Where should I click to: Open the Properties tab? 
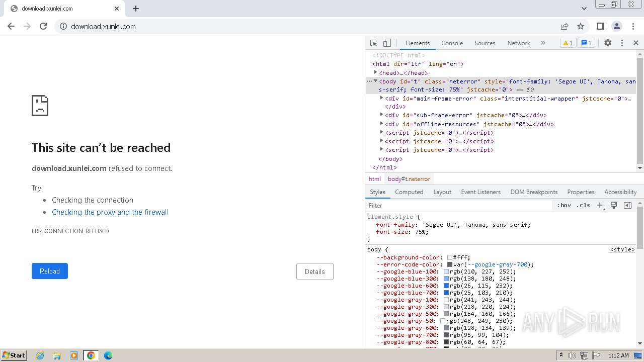581,192
